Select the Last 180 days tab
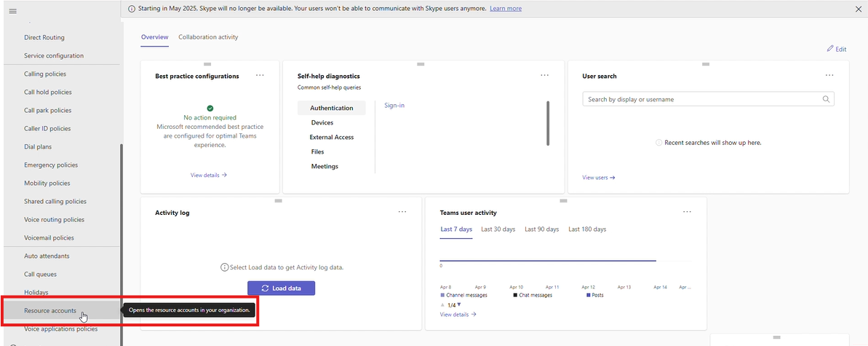This screenshot has height=346, width=868. click(587, 229)
